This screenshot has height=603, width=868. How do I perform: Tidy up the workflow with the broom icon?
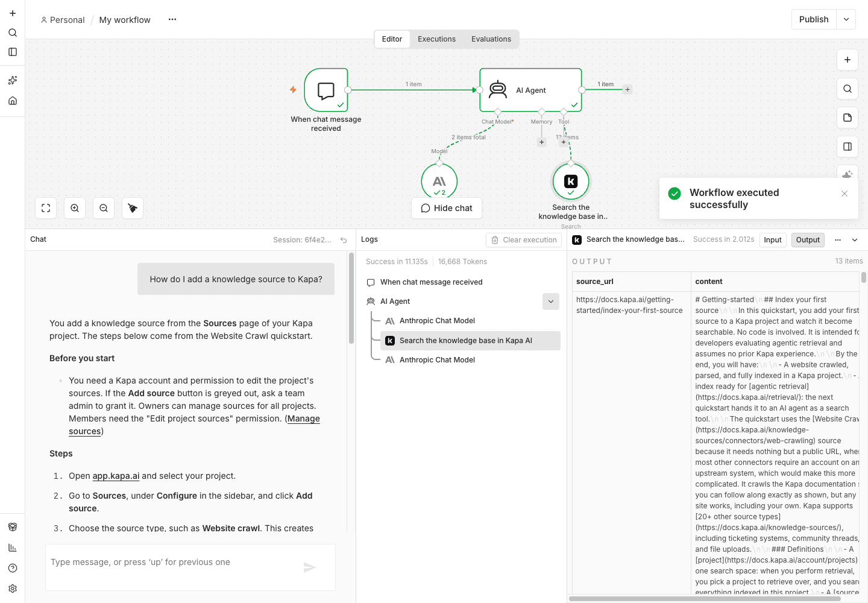pyautogui.click(x=133, y=208)
